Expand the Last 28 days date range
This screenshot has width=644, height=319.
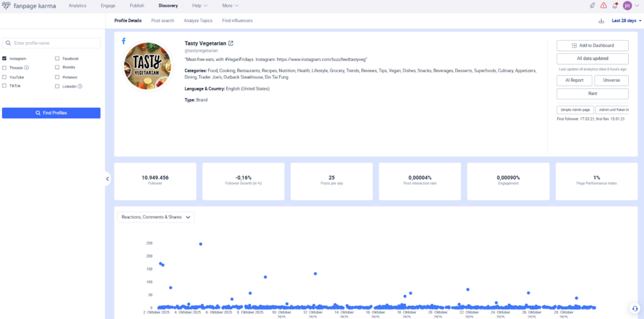[x=626, y=21]
